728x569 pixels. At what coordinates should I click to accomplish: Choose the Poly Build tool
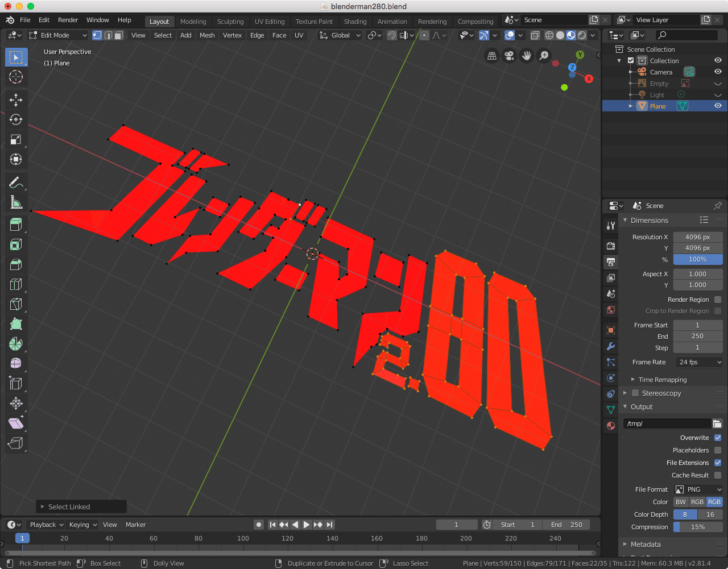[x=16, y=324]
